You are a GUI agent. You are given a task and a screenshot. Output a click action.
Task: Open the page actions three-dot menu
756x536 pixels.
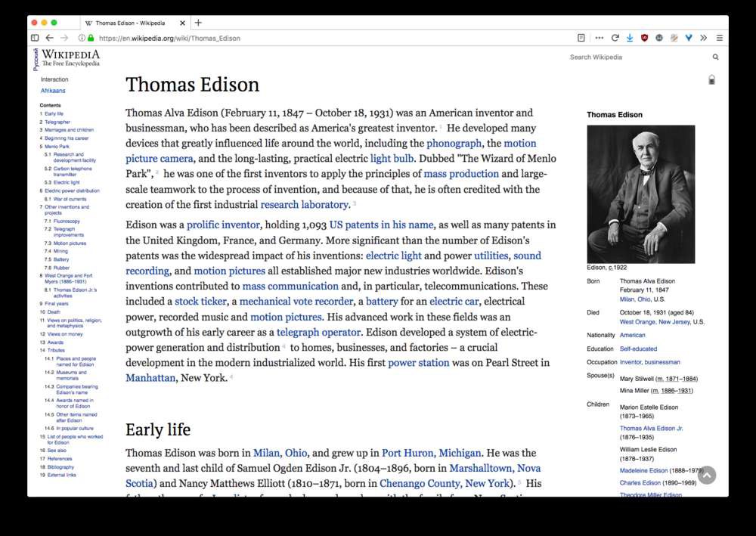600,38
